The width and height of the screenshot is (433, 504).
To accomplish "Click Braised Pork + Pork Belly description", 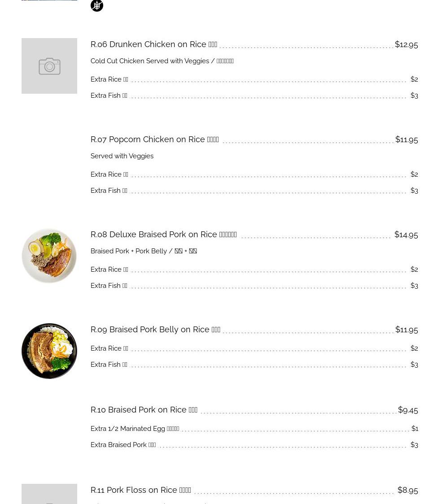I will pyautogui.click(x=144, y=251).
